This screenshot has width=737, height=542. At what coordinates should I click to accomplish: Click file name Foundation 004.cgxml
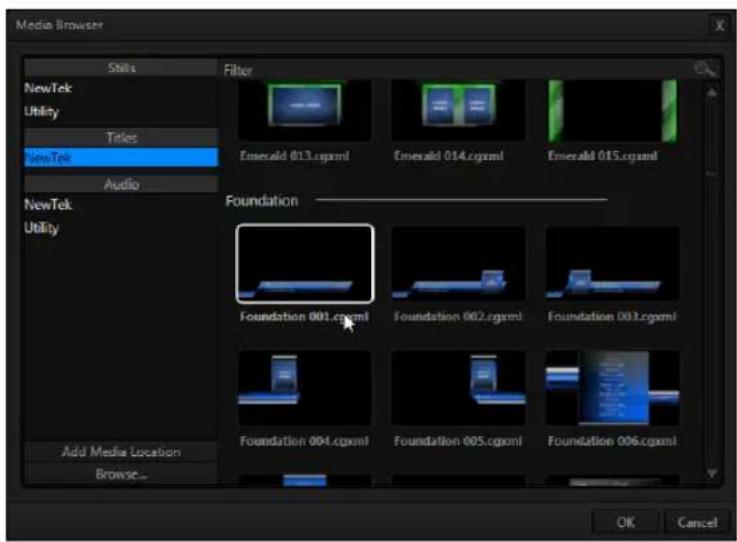click(304, 441)
